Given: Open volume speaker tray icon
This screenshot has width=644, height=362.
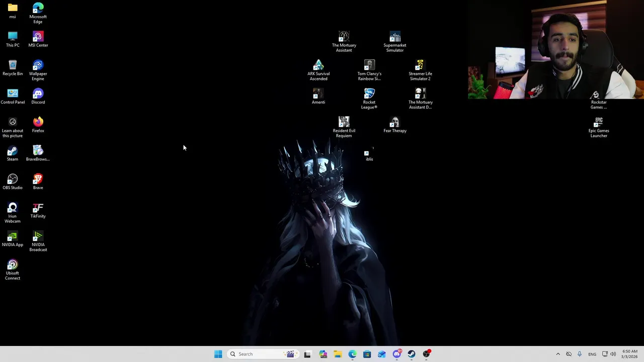Looking at the screenshot, I should click(x=613, y=354).
